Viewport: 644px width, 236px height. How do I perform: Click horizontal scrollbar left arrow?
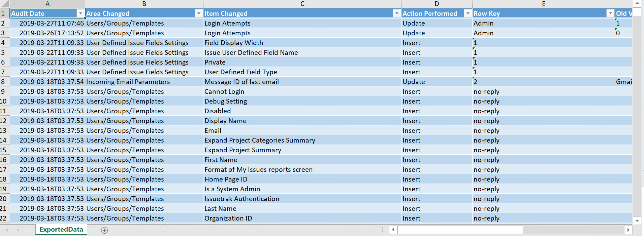click(393, 230)
